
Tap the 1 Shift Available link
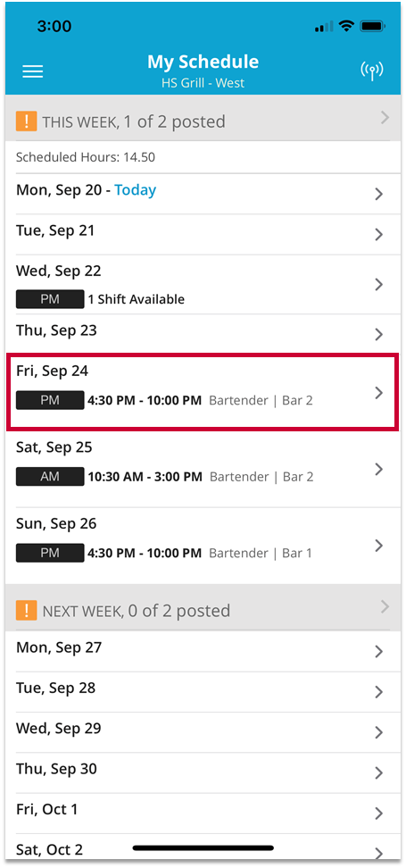pos(136,299)
